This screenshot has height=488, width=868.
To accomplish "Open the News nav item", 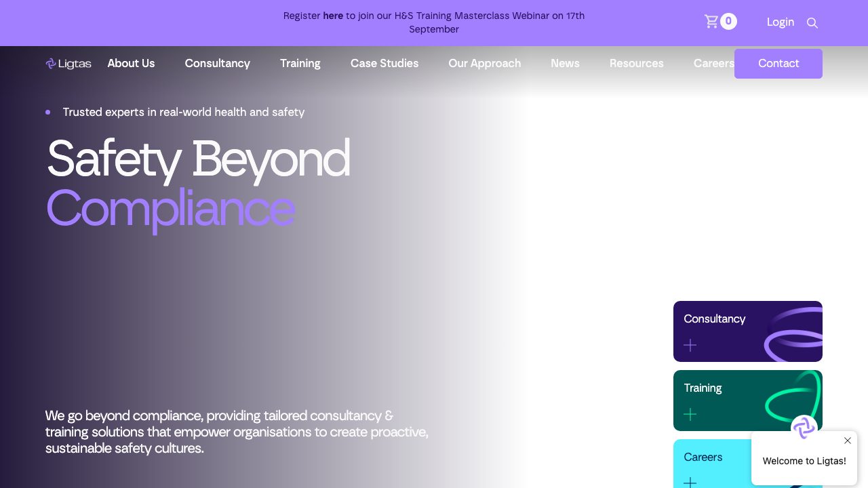I will [x=565, y=63].
